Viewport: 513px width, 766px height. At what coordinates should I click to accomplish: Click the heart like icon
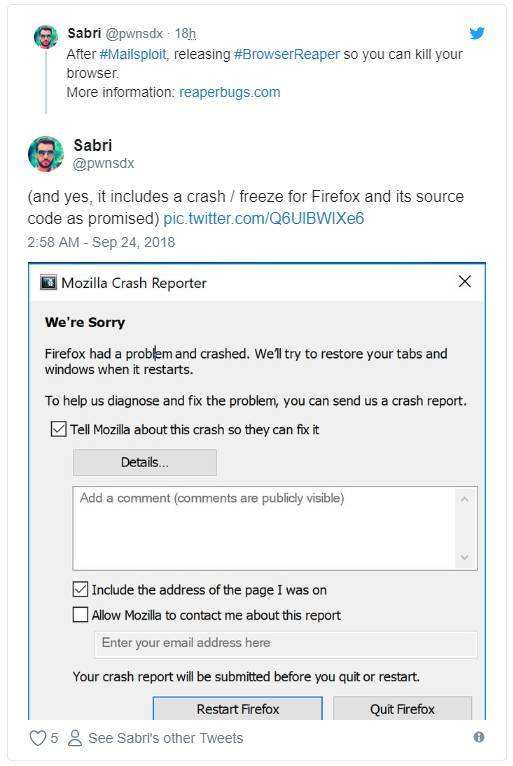[x=38, y=738]
